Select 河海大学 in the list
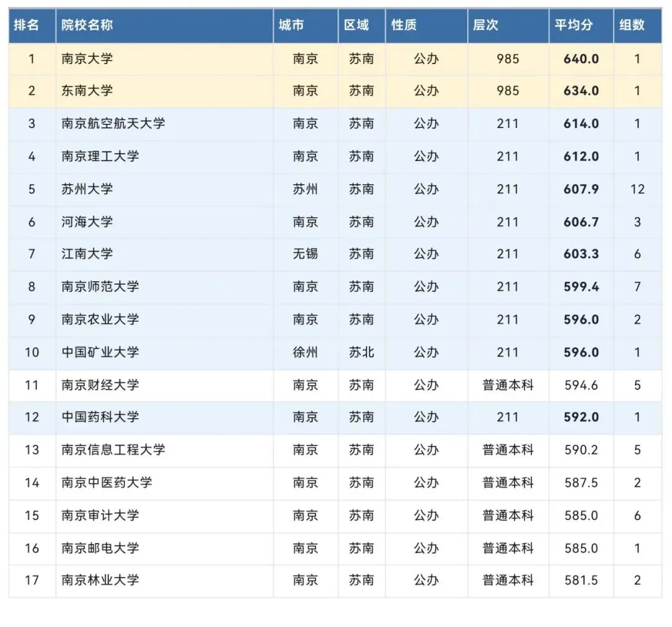Screen dimensions: 672x627 (87, 222)
